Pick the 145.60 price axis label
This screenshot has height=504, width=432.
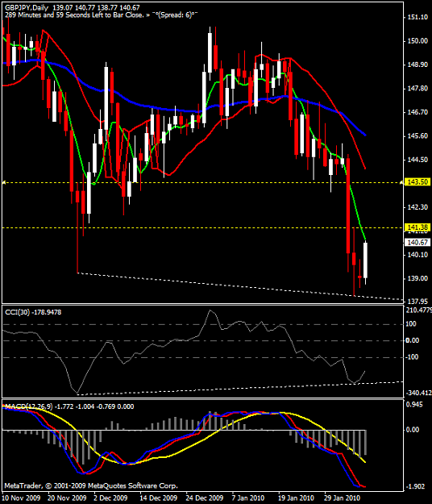[417, 136]
